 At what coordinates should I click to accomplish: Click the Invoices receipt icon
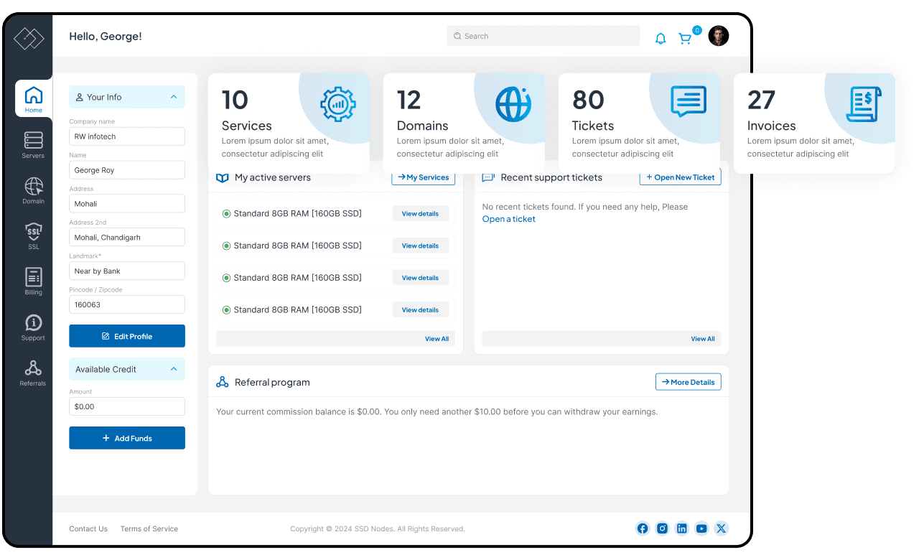pos(864,105)
